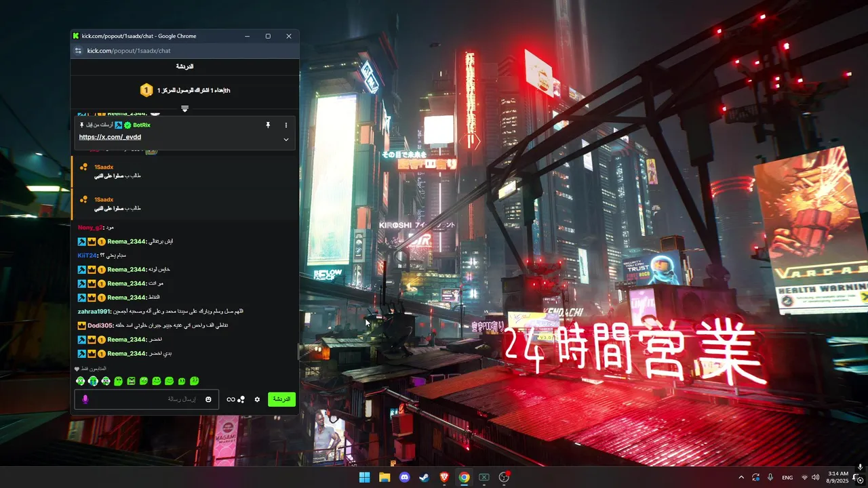
Task: Open the 3:14 AM clock and calendar
Action: (838, 477)
